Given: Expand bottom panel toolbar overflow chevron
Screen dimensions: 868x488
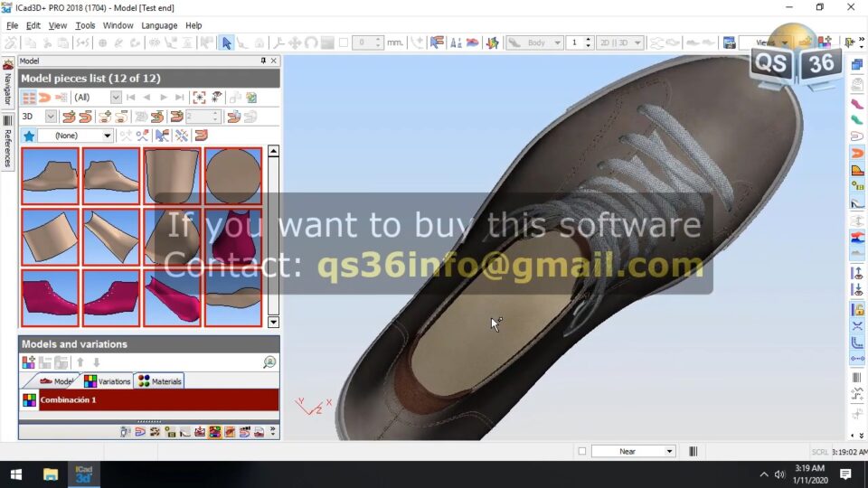Looking at the screenshot, I should tap(273, 432).
